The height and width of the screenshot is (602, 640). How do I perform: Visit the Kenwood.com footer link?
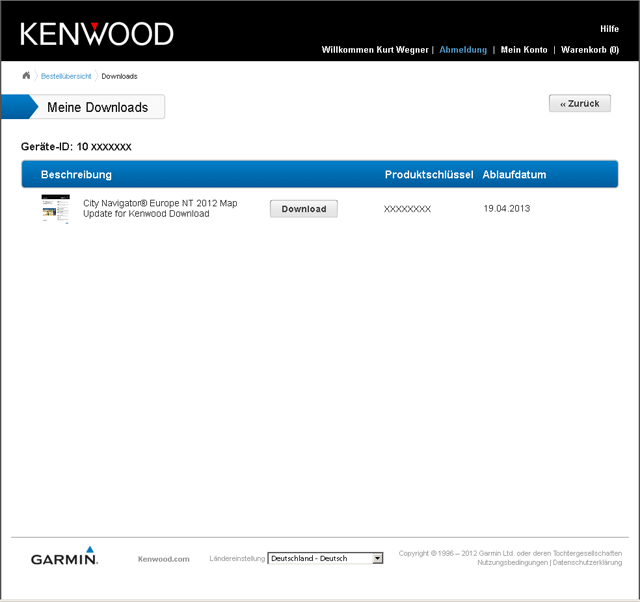tap(163, 559)
